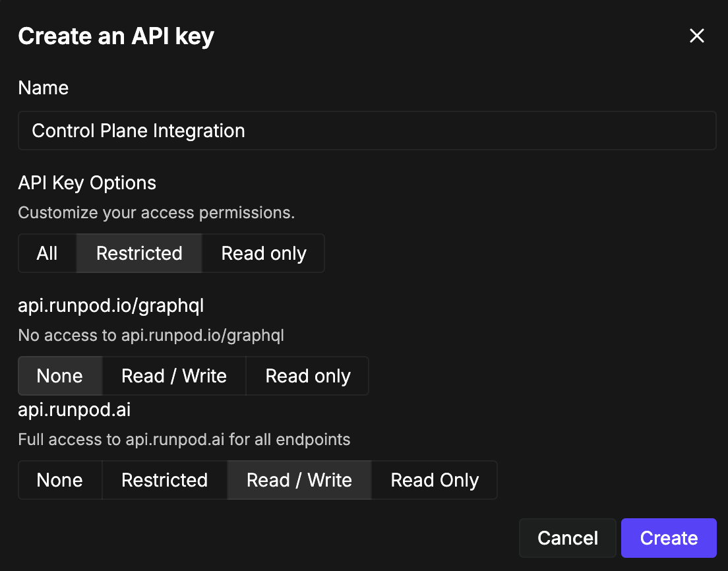Choose Restricted under API Key Options
728x571 pixels.
[x=139, y=254]
